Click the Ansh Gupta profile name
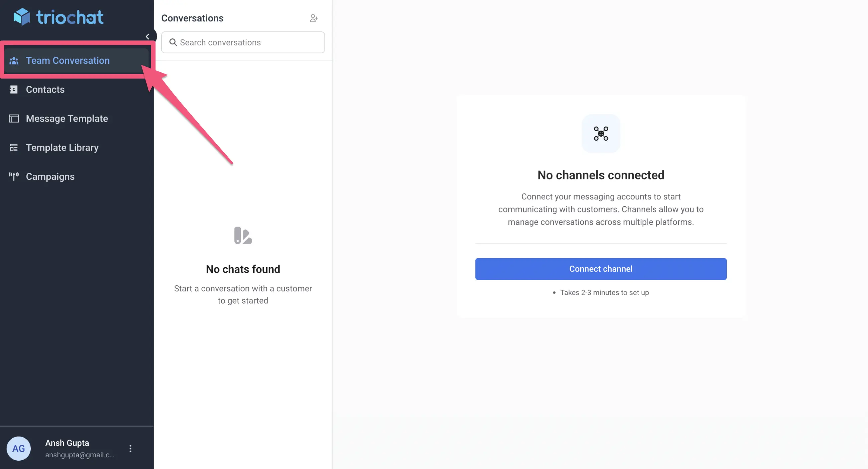The height and width of the screenshot is (469, 868). [x=67, y=443]
